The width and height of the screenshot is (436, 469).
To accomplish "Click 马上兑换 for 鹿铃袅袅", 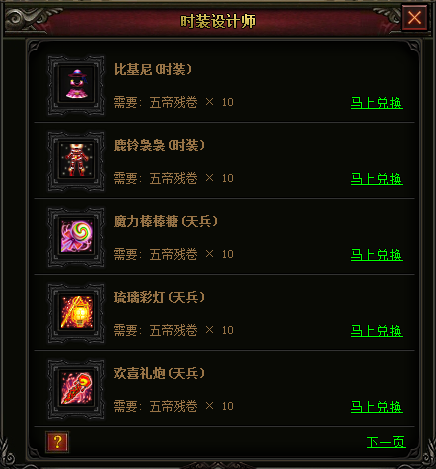I will [x=377, y=179].
